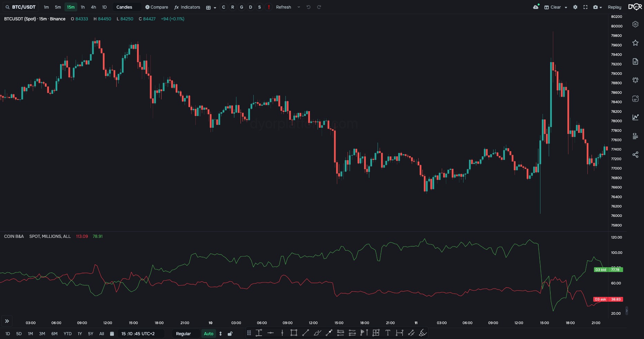Select the rectangle drawing tool
Image resolution: width=644 pixels, height=339 pixels.
pos(294,333)
